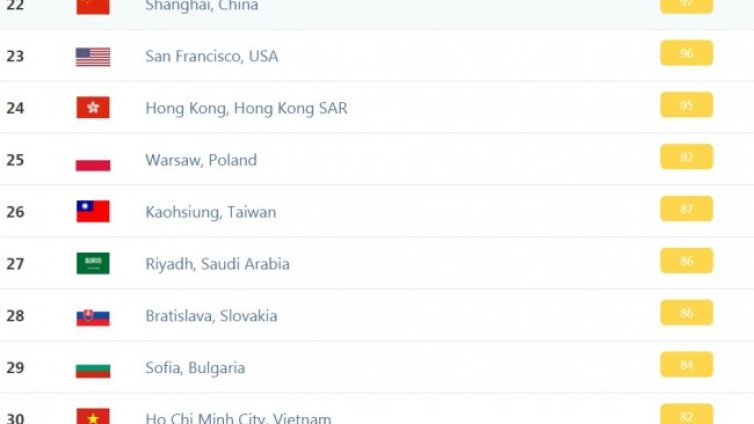Screen dimensions: 754x424
Task: Open the Bratislava, Slovakia entry
Action: 211,316
